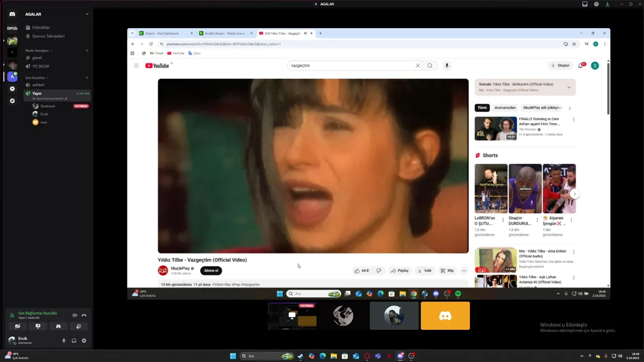The width and height of the screenshot is (644, 362).
Task: Toggle noise suppression in voice panel
Action: [75, 315]
